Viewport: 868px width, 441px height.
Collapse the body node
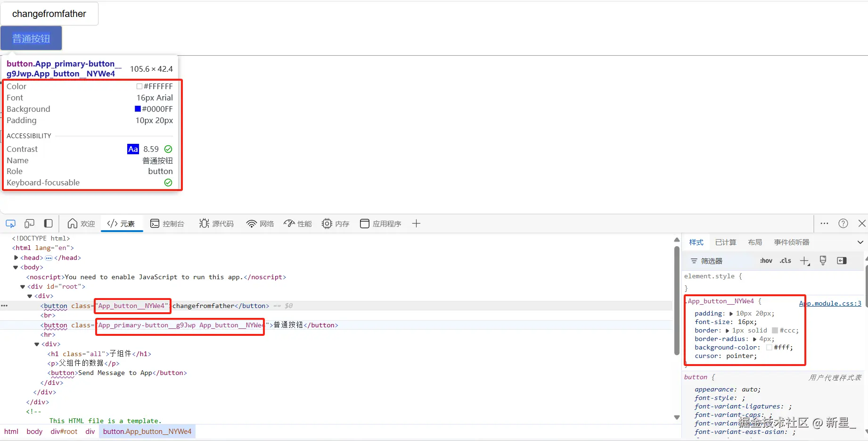pos(16,267)
